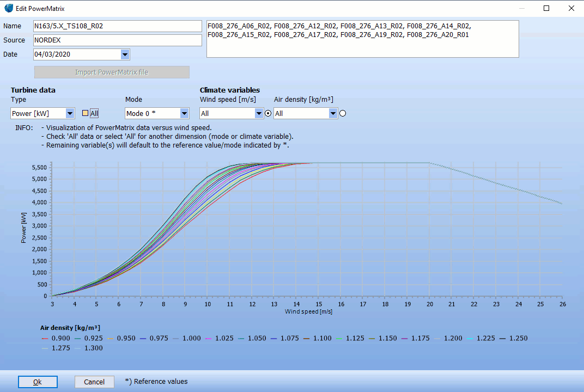This screenshot has height=392, width=584.
Task: Click the Ok button
Action: [38, 382]
